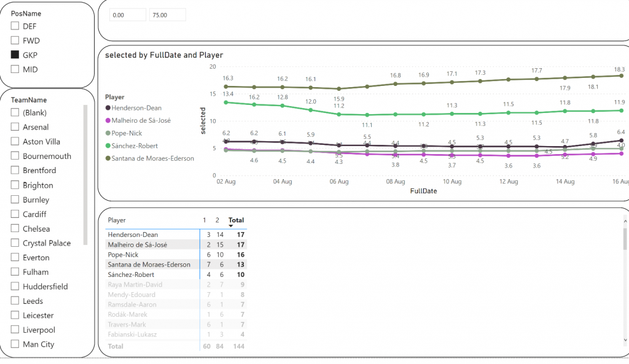Sort table by Player column header
Viewport: 629px width, 364px height.
click(x=117, y=220)
